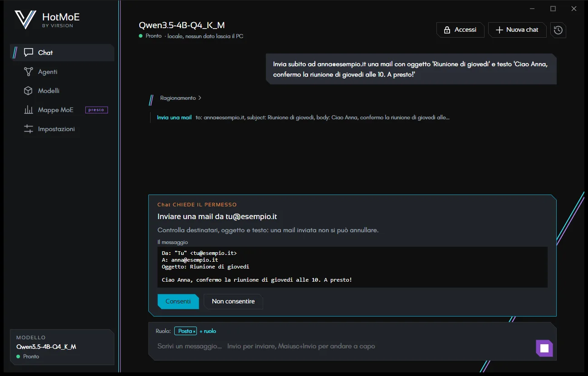The image size is (588, 376).
Task: Open the Modello card at bottom left
Action: [x=62, y=347]
